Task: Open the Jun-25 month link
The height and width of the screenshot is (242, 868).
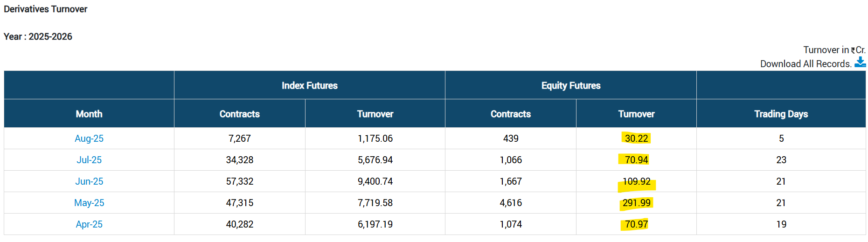Action: [x=89, y=181]
